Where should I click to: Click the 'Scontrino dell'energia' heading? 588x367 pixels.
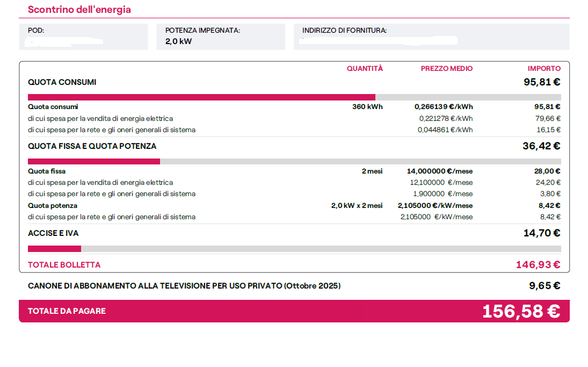tap(79, 9)
